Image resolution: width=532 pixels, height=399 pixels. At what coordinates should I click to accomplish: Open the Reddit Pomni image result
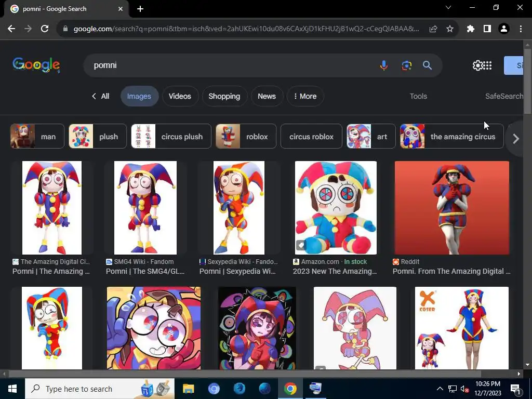click(x=452, y=208)
